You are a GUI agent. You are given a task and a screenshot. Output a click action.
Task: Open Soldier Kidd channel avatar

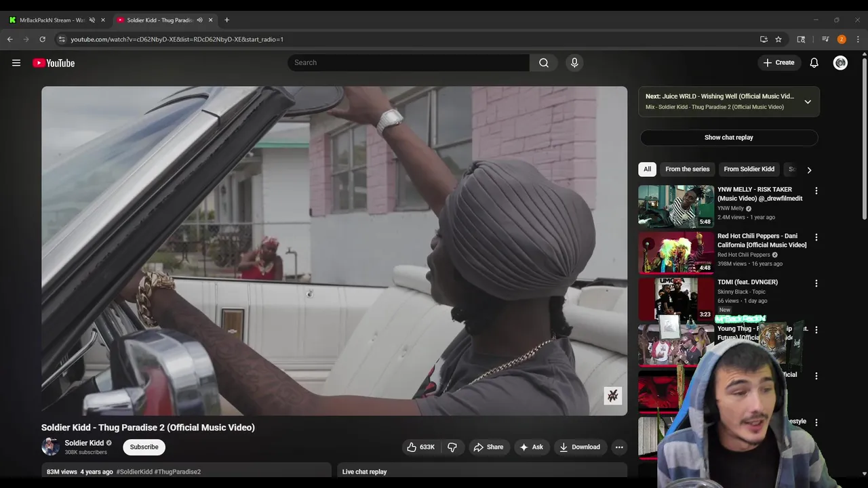click(x=50, y=447)
